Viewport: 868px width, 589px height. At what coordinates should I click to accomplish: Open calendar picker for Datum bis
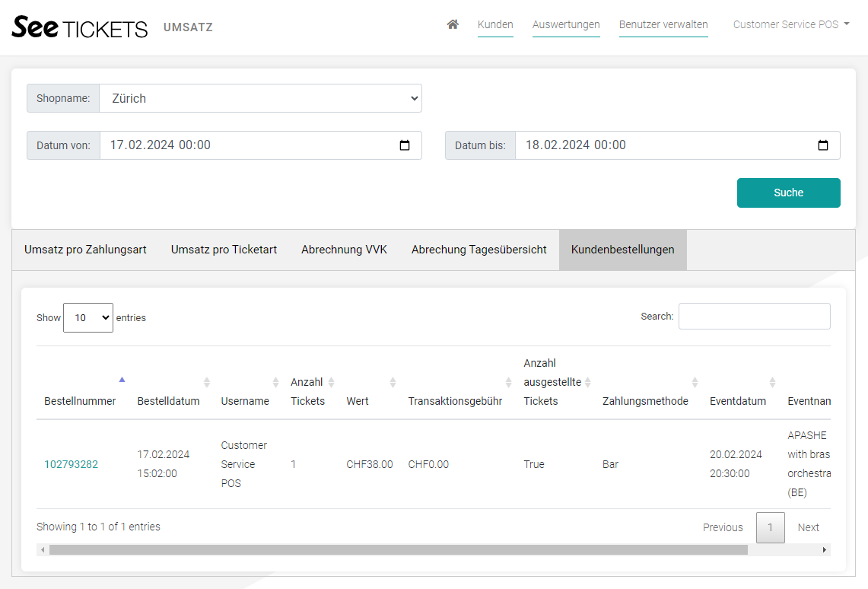pyautogui.click(x=822, y=145)
